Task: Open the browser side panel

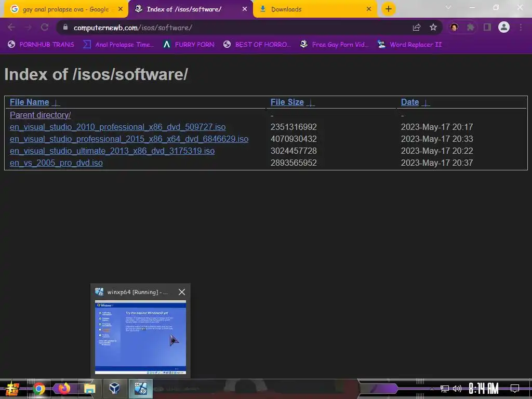Action: [x=487, y=27]
